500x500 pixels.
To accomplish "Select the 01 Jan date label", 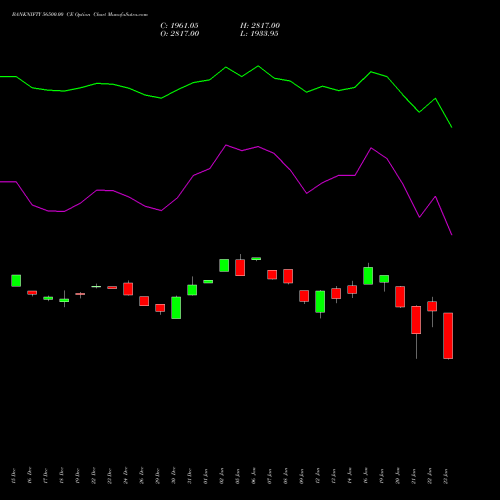I will tap(206, 476).
